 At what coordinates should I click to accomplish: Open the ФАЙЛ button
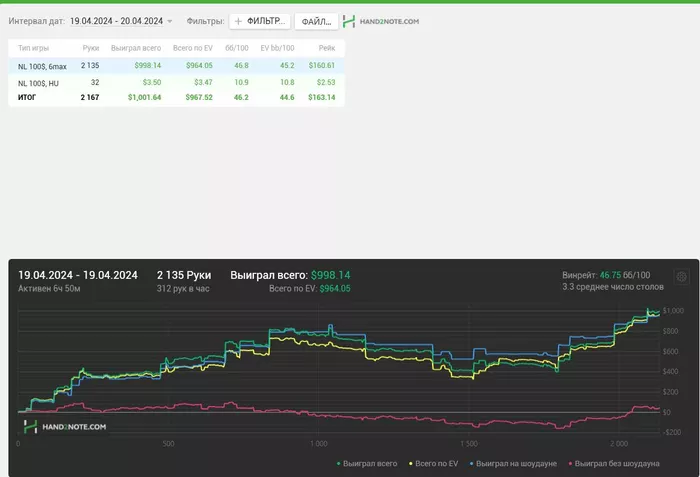[x=316, y=21]
